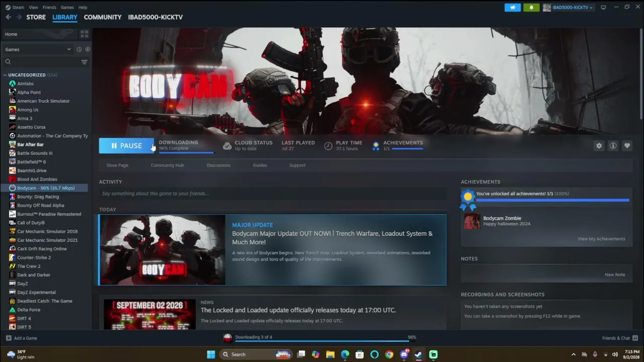Image resolution: width=644 pixels, height=362 pixels.
Task: Open the Support link
Action: [297, 165]
